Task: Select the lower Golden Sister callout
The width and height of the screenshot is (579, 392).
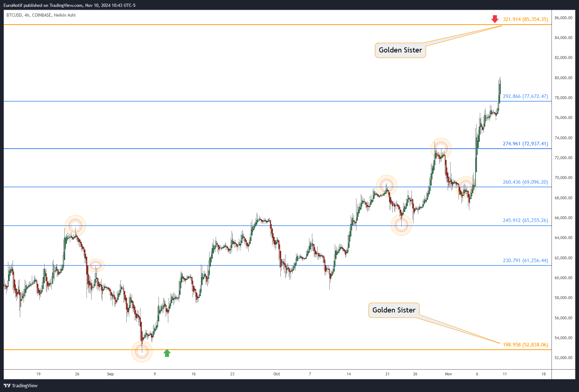Action: pos(394,310)
